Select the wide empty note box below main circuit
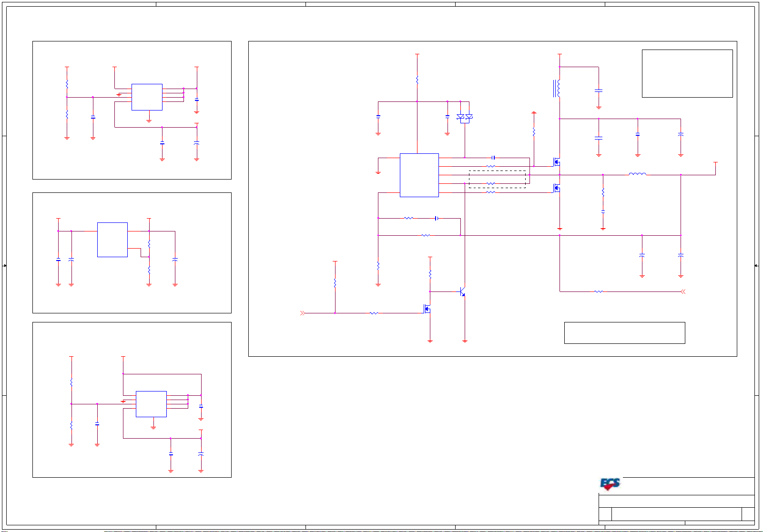The height and width of the screenshot is (532, 763). (625, 333)
